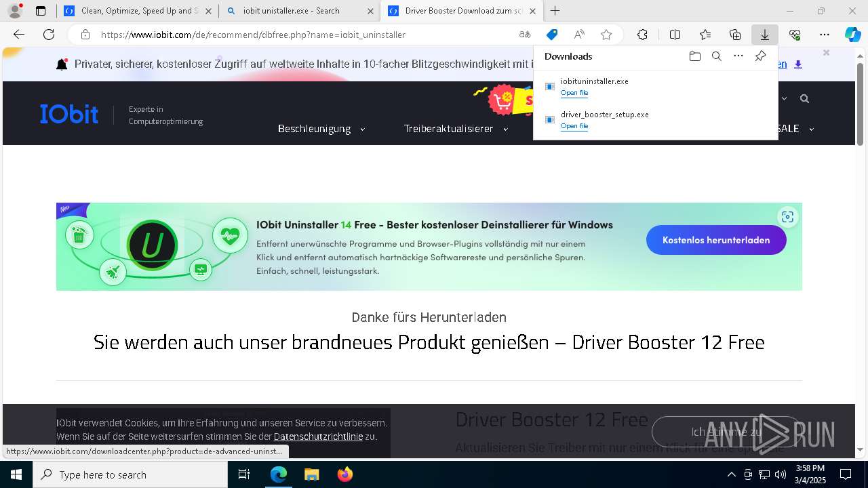Close the Driver Booster Download tab
The image size is (868, 488).
point(532,11)
